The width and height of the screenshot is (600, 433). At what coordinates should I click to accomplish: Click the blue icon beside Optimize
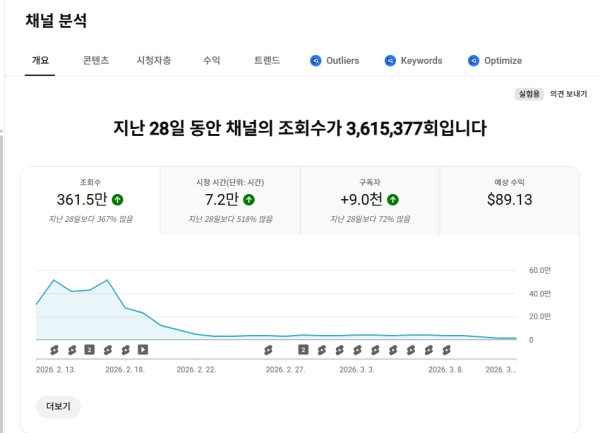click(x=473, y=61)
